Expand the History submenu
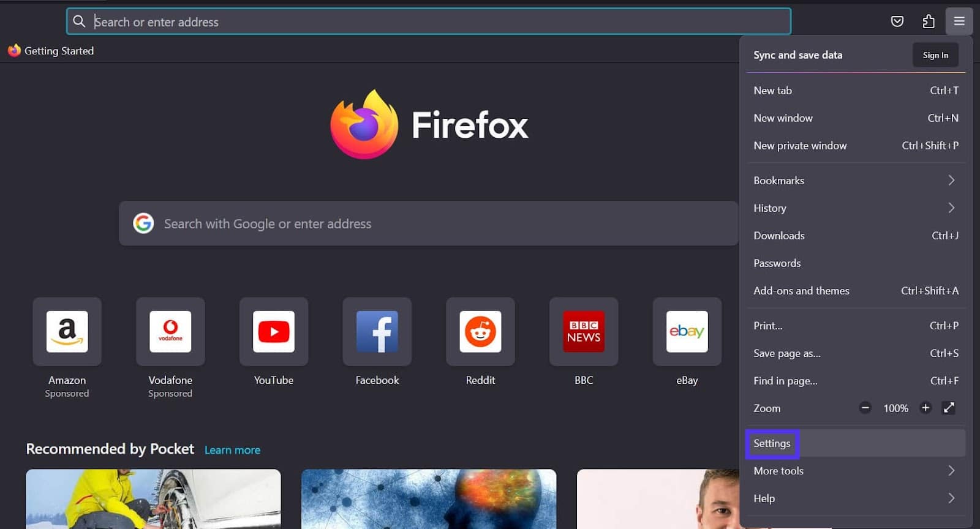This screenshot has height=529, width=980. (856, 208)
